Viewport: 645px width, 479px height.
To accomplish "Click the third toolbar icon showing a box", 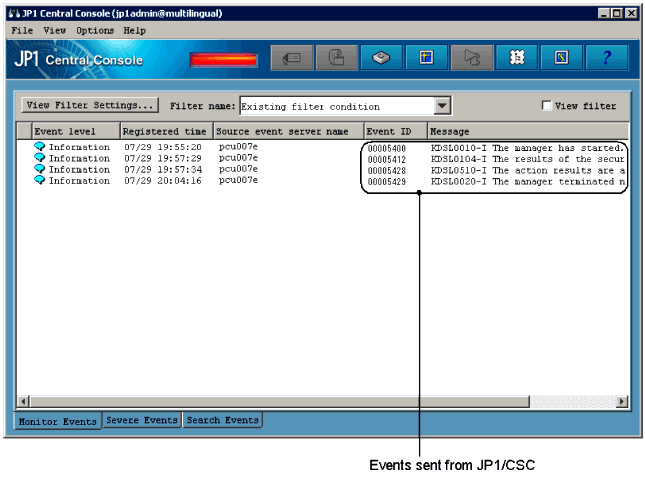I will (381, 59).
